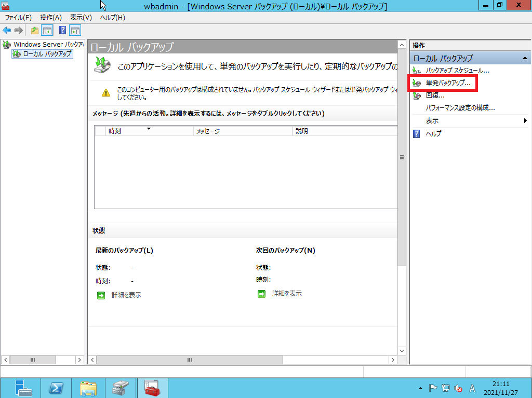Click the yellow warning triangle icon
Screen dimensions: 532x398
pyautogui.click(x=106, y=92)
